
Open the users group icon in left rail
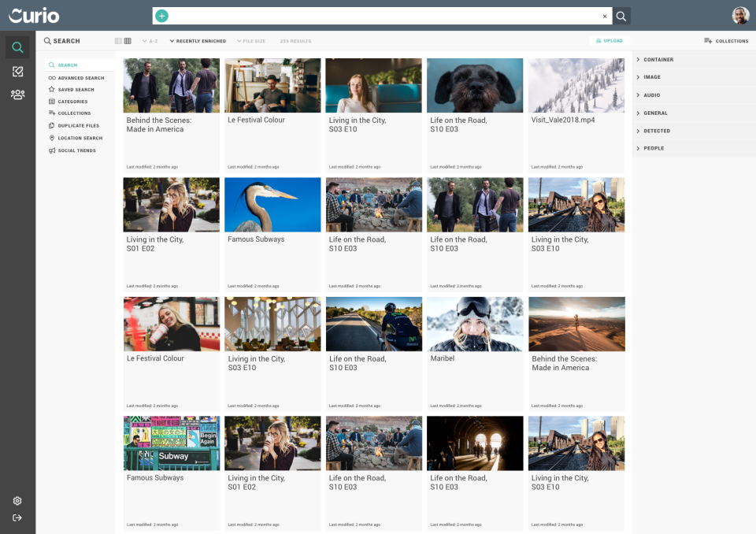17,95
